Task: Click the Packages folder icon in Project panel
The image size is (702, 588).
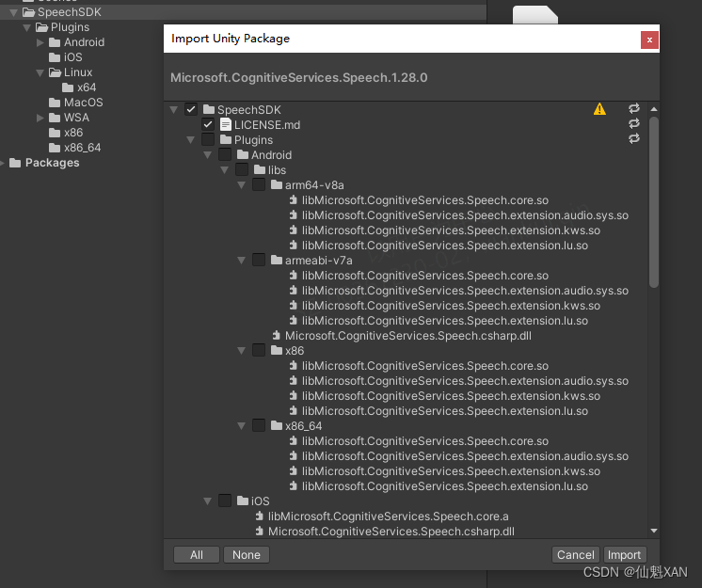Action: [15, 163]
